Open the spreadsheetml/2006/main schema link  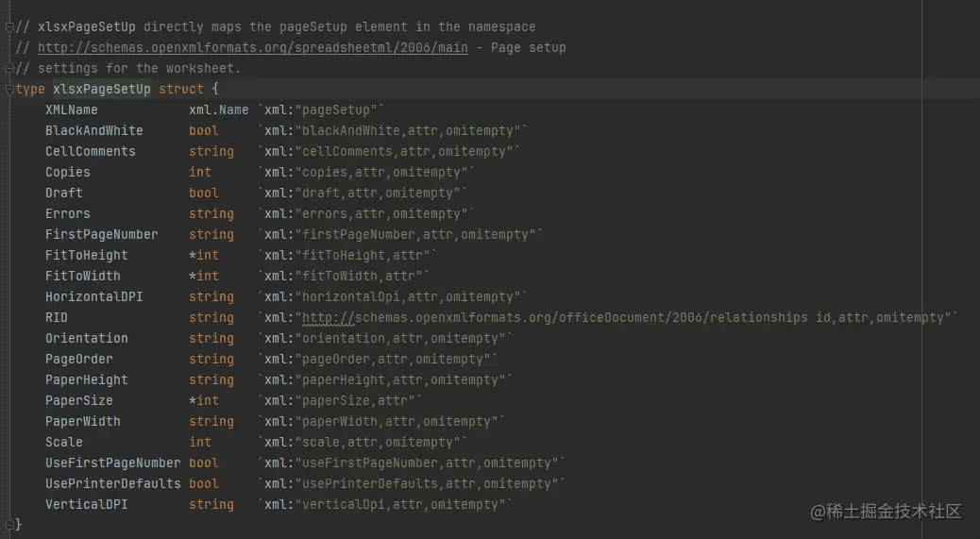tap(253, 47)
